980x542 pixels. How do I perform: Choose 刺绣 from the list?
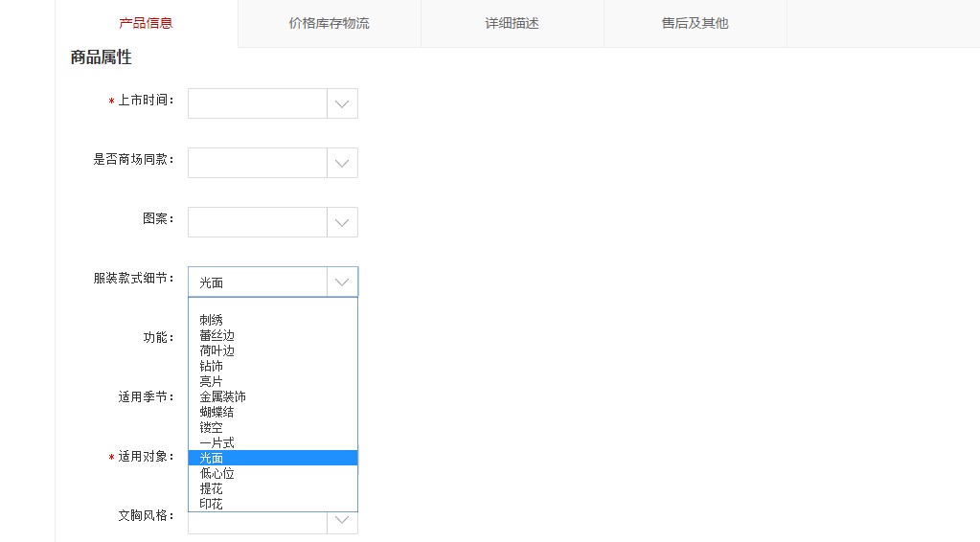tap(273, 321)
